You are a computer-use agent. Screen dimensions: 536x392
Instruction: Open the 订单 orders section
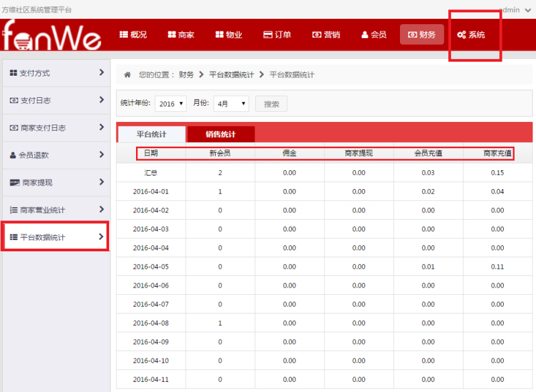click(x=277, y=34)
